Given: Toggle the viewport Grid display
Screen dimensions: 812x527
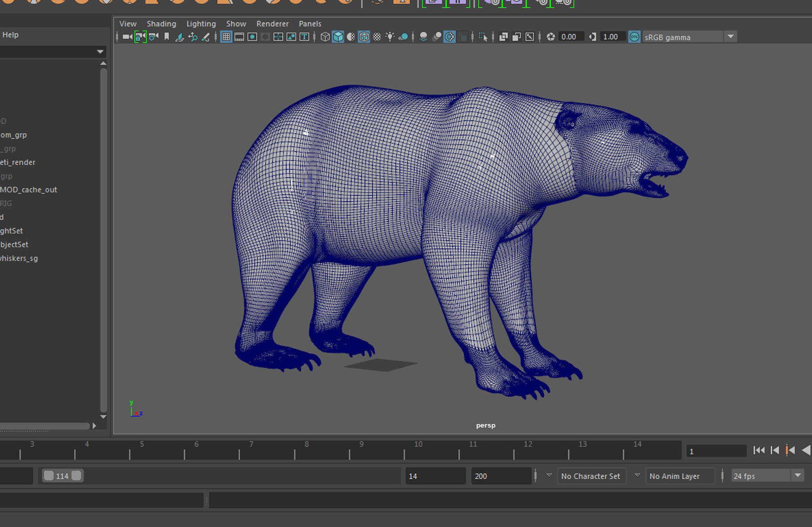Looking at the screenshot, I should (226, 37).
